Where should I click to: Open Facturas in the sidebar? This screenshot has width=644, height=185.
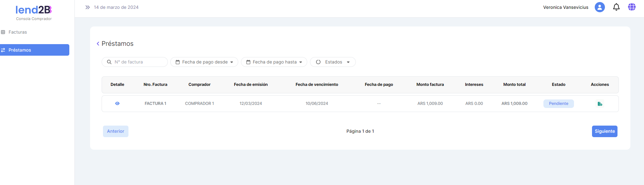18,32
